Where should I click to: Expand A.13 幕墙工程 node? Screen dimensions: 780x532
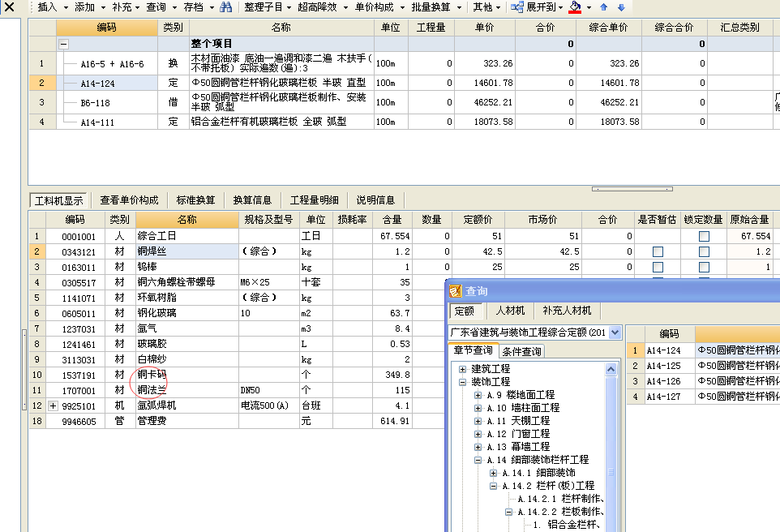tap(478, 447)
